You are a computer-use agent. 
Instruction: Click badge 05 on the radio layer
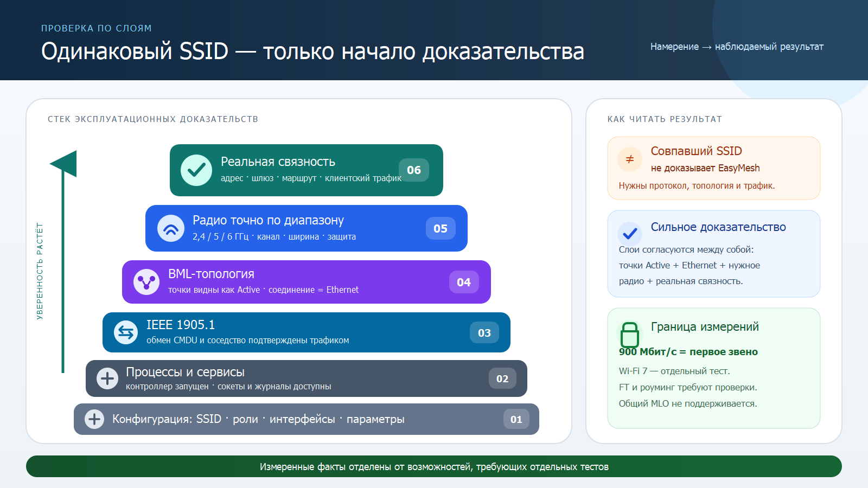441,228
